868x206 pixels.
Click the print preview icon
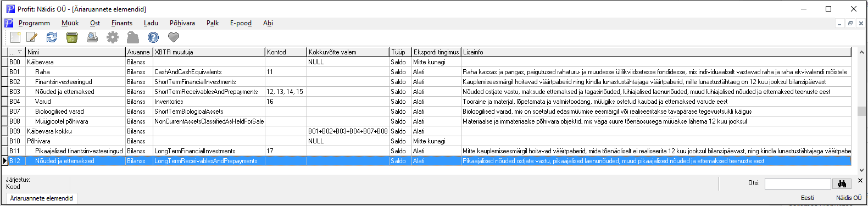click(92, 37)
